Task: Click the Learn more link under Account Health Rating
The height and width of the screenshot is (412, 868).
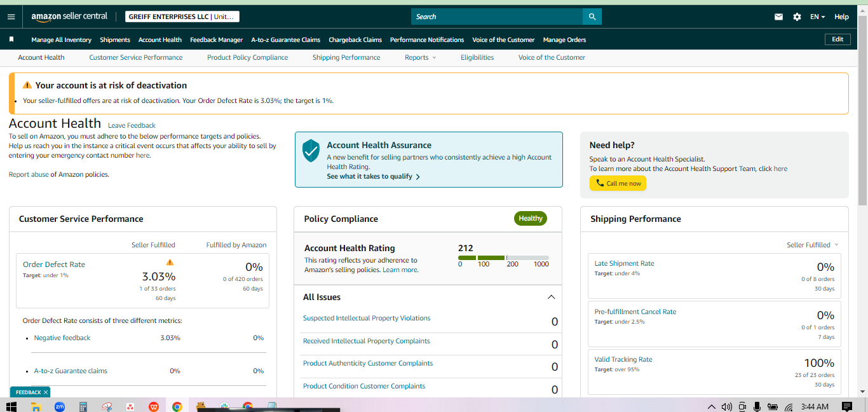Action: click(x=400, y=270)
